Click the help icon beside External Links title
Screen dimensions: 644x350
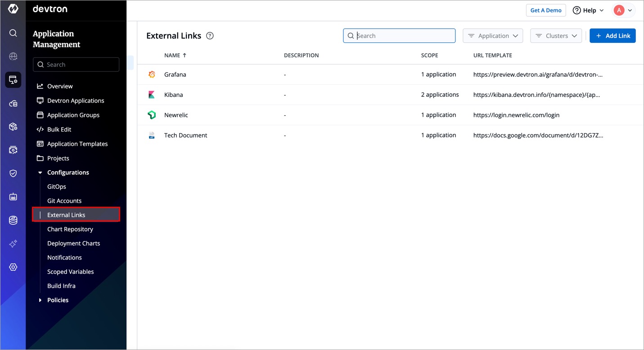tap(210, 36)
